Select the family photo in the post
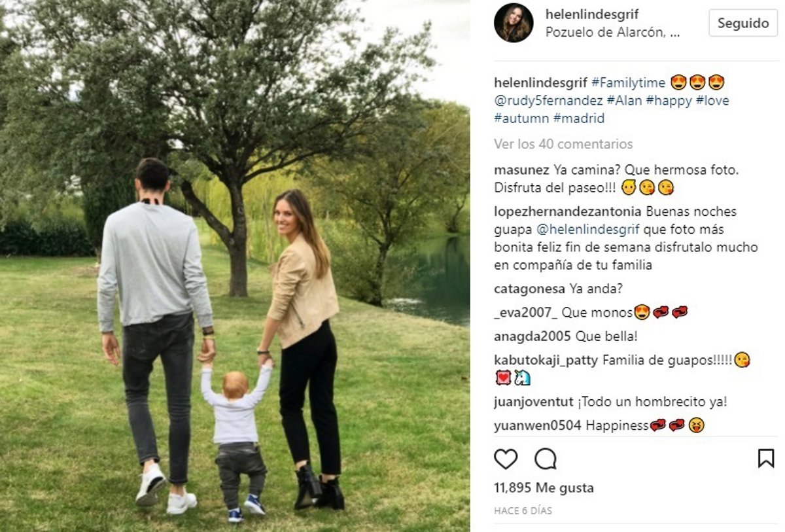This screenshot has width=785, height=532. point(235,266)
